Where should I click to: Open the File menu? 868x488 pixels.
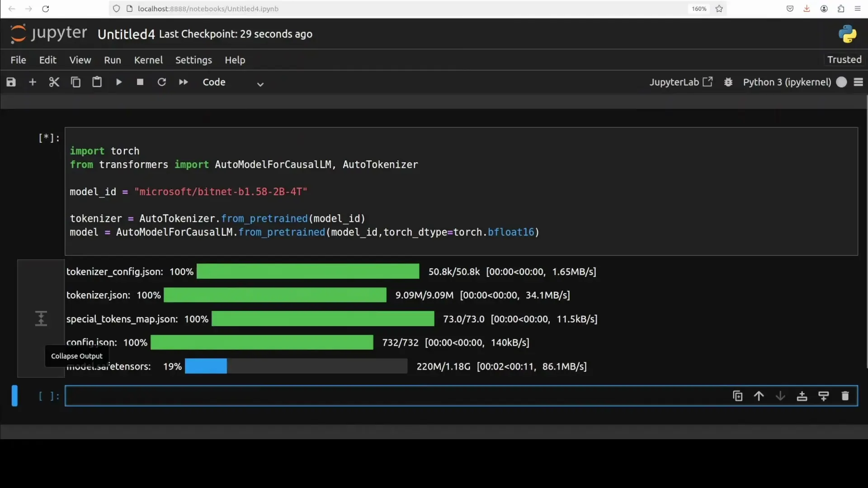(19, 60)
